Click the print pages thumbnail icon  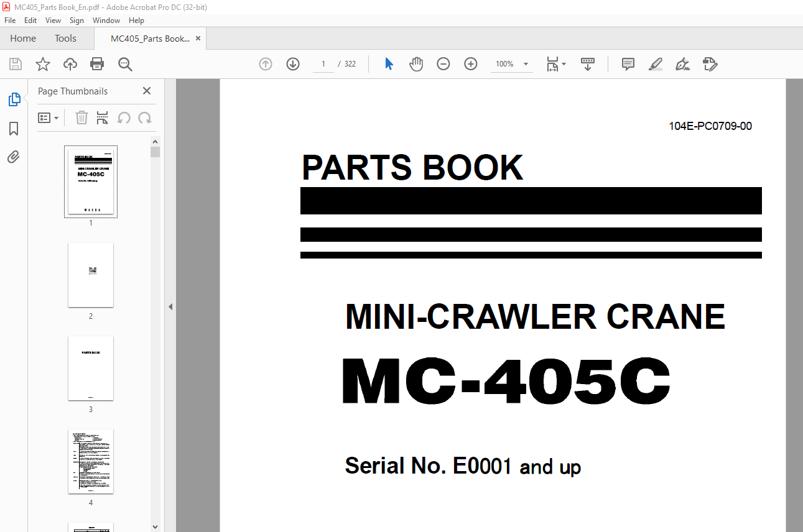point(103,117)
